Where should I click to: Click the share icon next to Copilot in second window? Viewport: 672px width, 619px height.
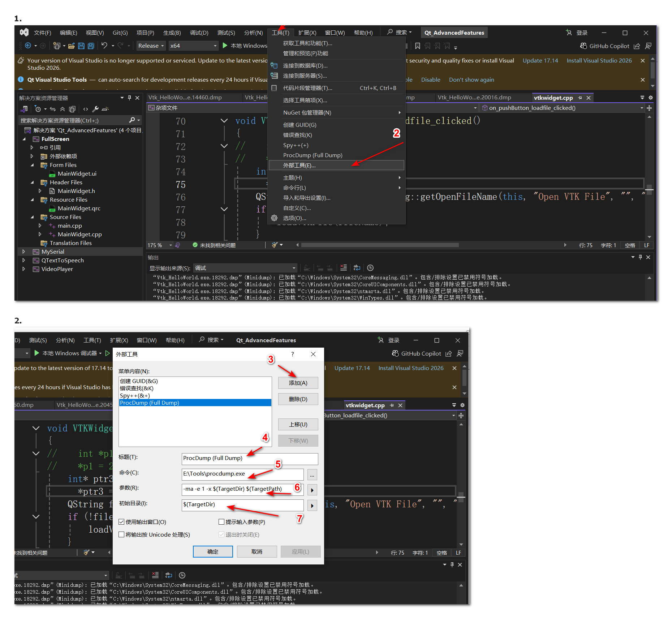pos(449,353)
